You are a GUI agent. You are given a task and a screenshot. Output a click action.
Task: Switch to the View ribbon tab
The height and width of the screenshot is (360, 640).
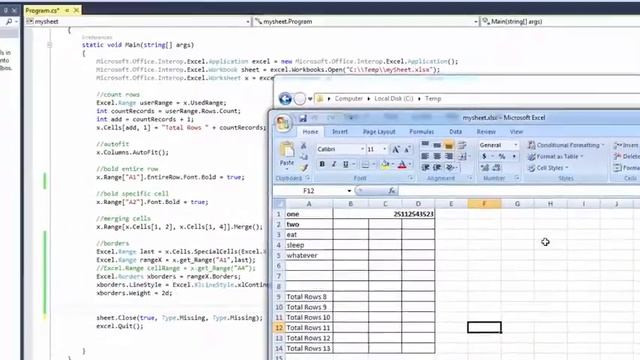(516, 131)
